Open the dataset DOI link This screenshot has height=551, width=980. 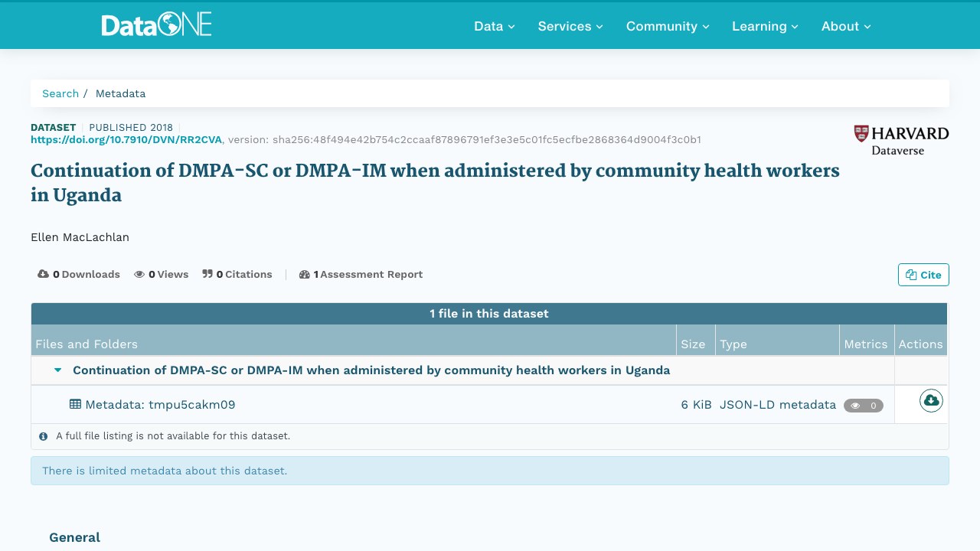coord(126,139)
